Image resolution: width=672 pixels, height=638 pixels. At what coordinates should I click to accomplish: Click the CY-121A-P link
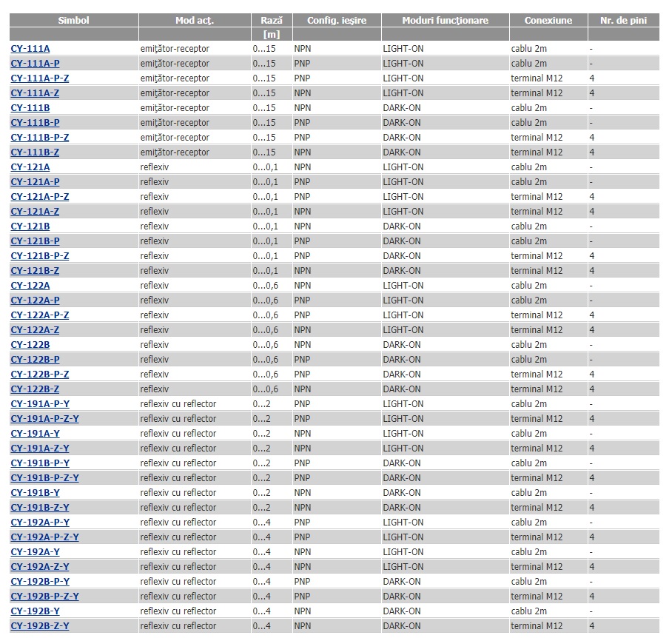coord(35,181)
